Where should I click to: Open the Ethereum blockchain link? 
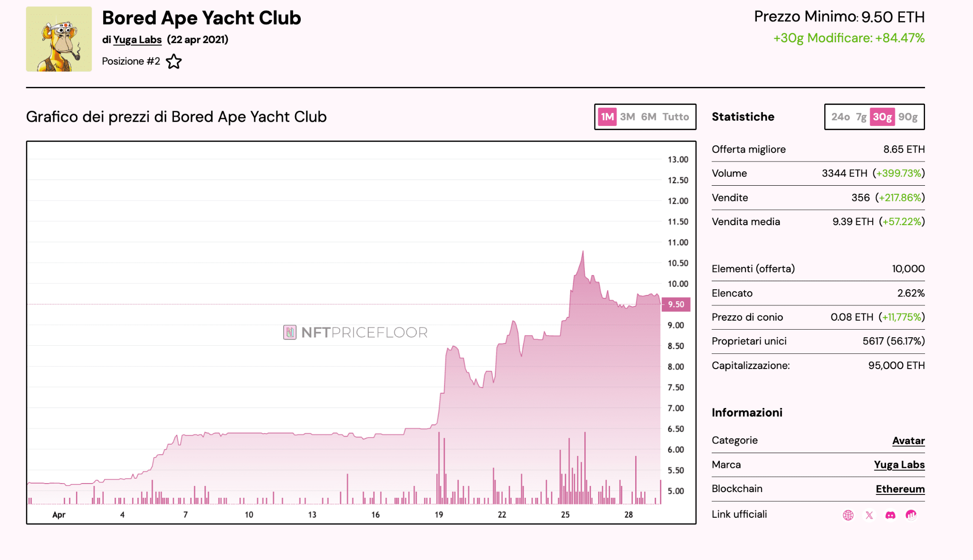[900, 489]
